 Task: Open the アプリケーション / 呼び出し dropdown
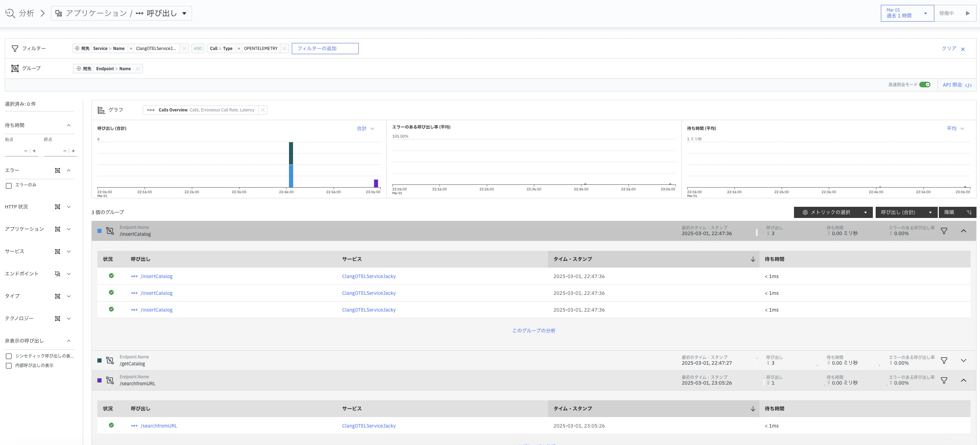pos(121,13)
